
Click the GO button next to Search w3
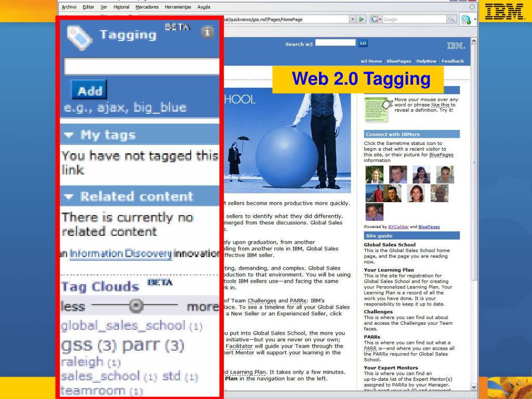(363, 43)
